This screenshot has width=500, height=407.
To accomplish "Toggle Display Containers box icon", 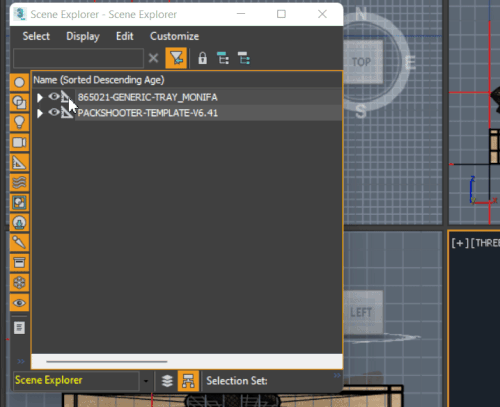I will coord(19,263).
